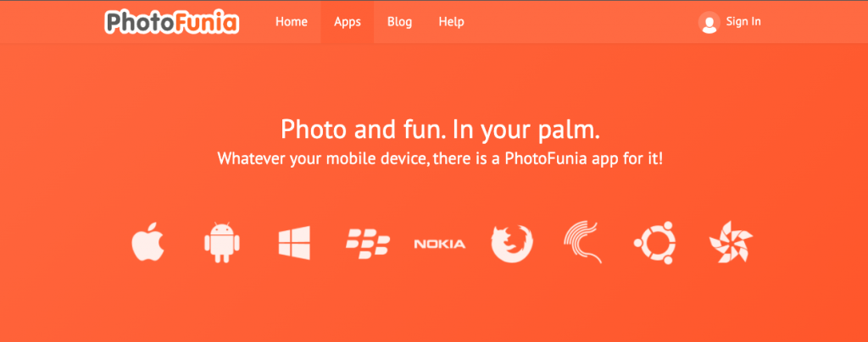Image resolution: width=868 pixels, height=342 pixels.
Task: Click the 'Photo and fun. In your palm.' headline
Action: [x=440, y=130]
